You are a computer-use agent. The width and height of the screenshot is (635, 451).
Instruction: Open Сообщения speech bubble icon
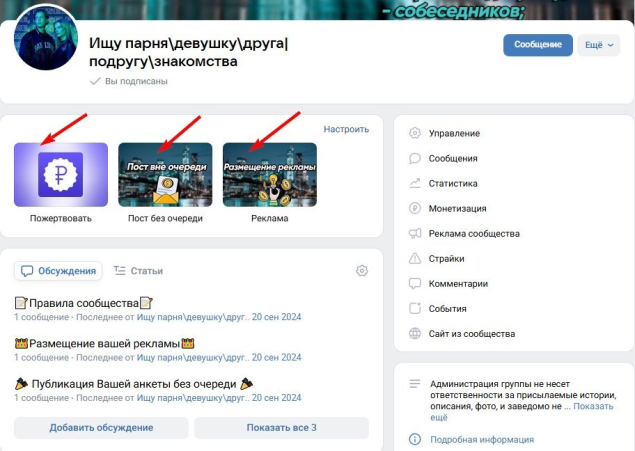pos(415,158)
